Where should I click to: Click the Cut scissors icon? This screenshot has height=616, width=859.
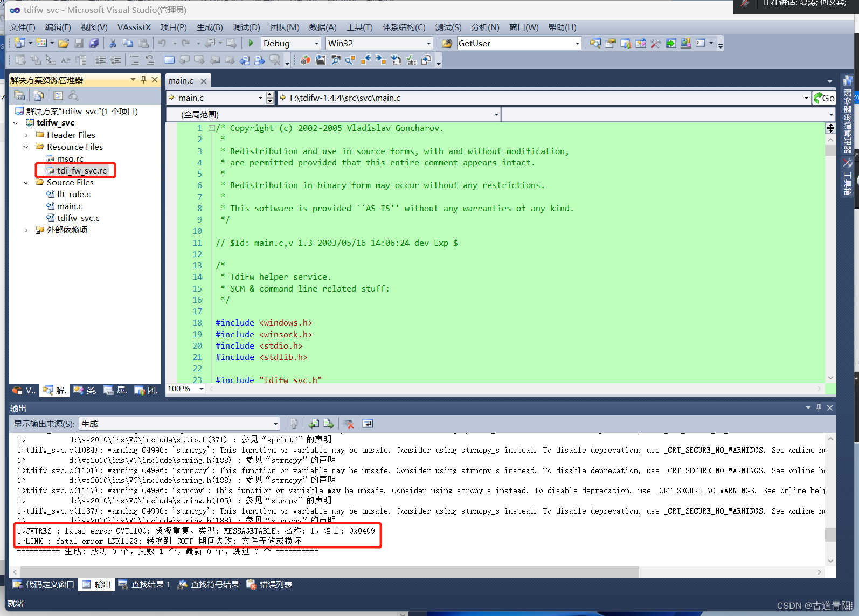pos(113,43)
